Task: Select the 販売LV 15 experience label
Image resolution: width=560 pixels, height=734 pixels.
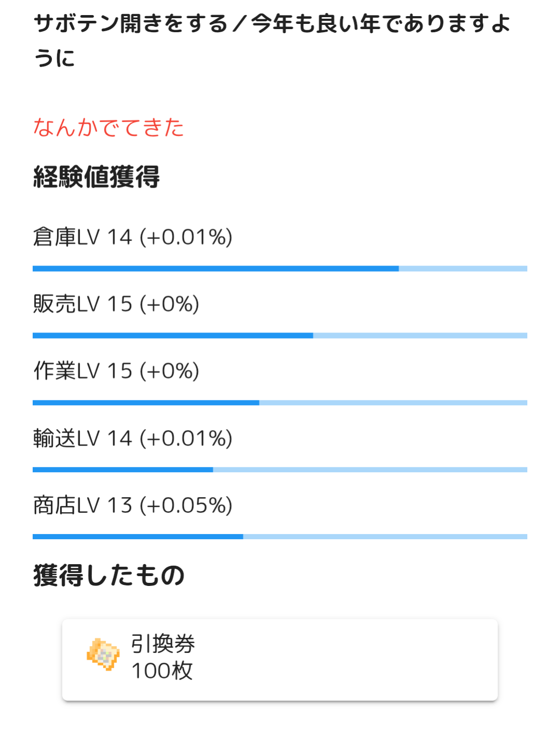Action: click(x=116, y=304)
